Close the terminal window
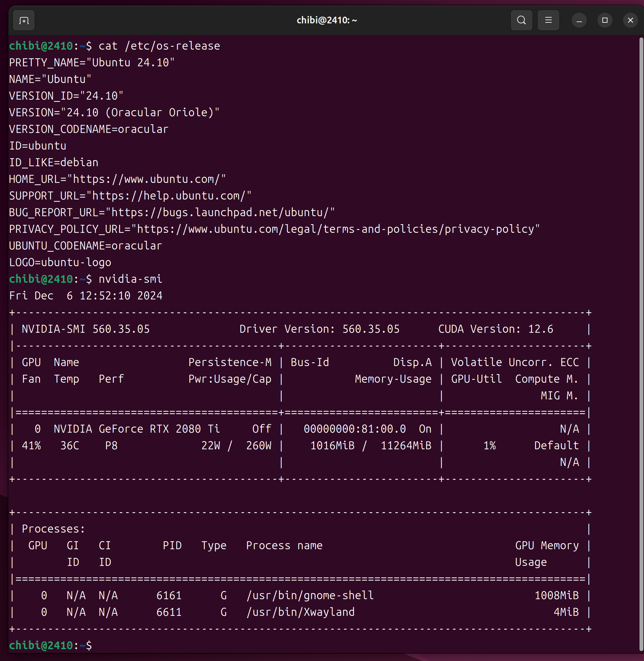 pyautogui.click(x=631, y=20)
